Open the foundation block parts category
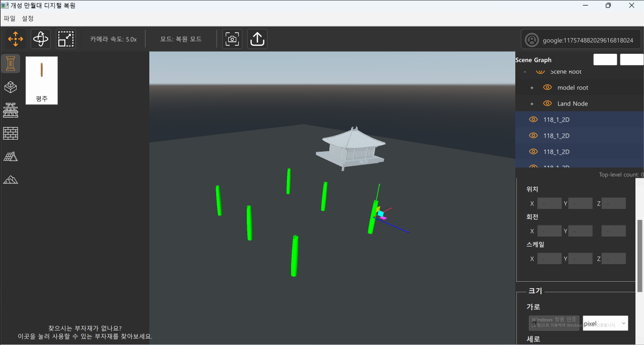 (11, 87)
